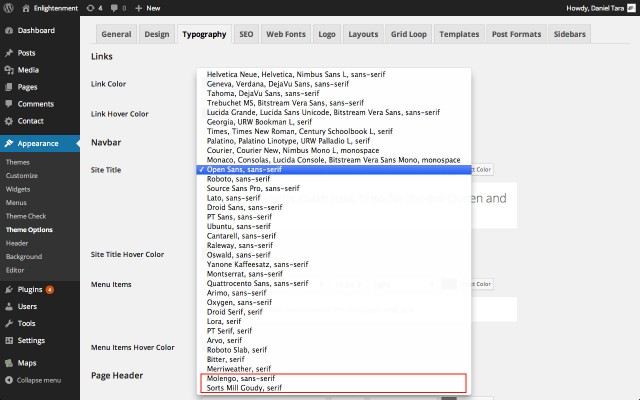The height and width of the screenshot is (400, 640).
Task: Select Montserrat, sans-serif option
Action: (x=334, y=274)
